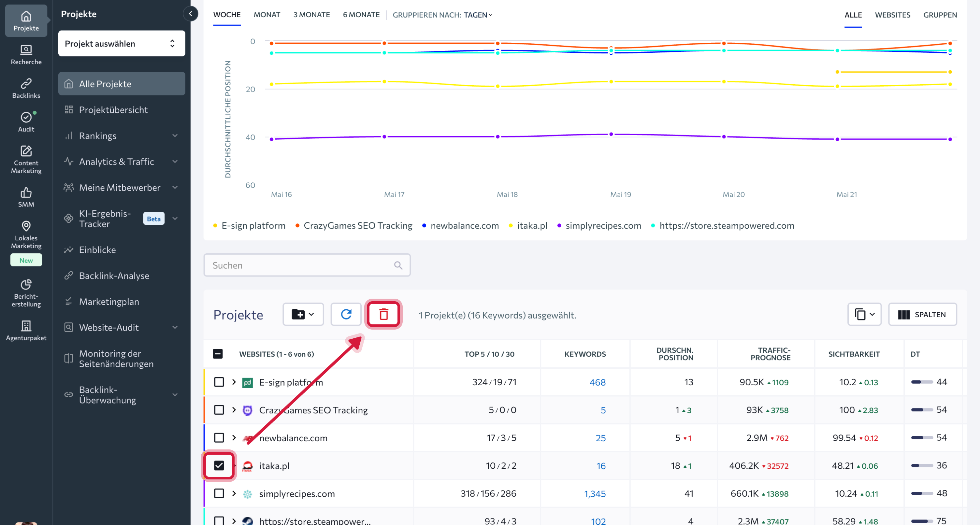Expand the E-sign platform row
Image resolution: width=980 pixels, height=525 pixels.
tap(234, 382)
